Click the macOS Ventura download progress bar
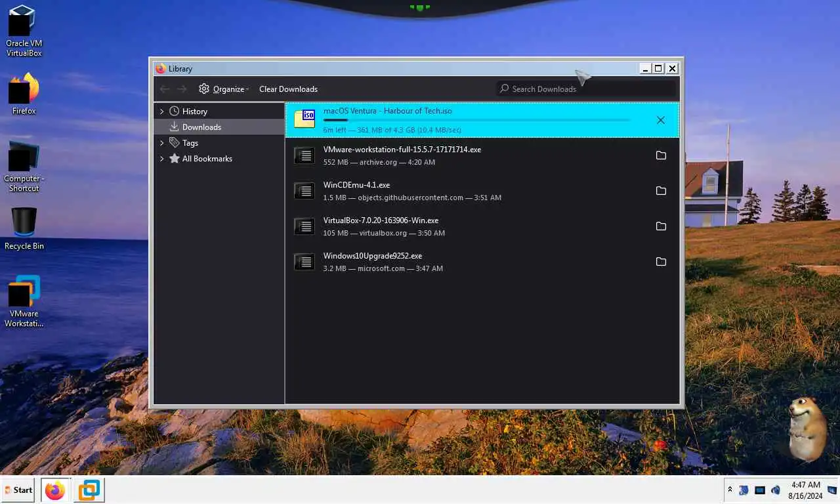The width and height of the screenshot is (840, 504). point(476,120)
